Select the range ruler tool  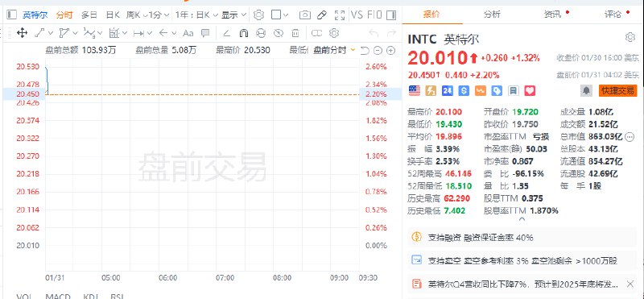[138, 33]
